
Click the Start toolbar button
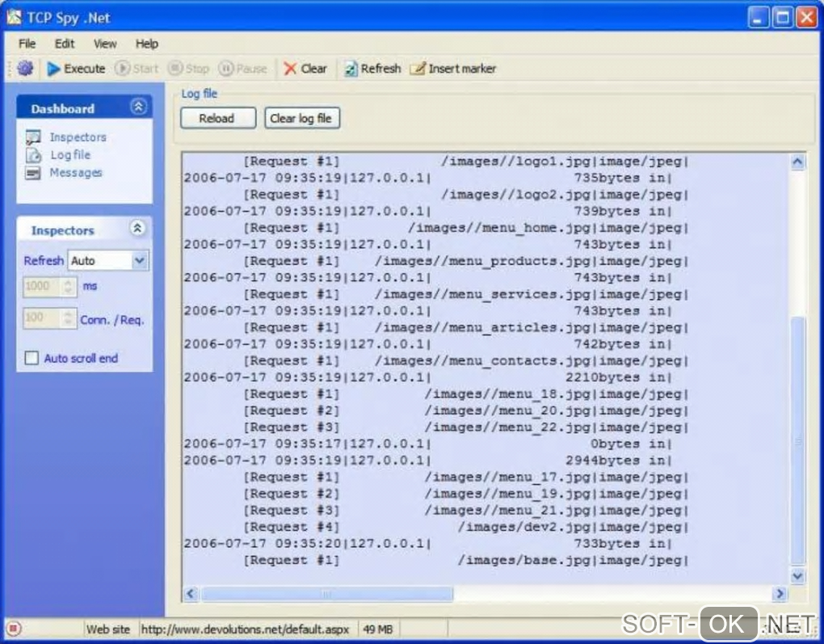[136, 69]
